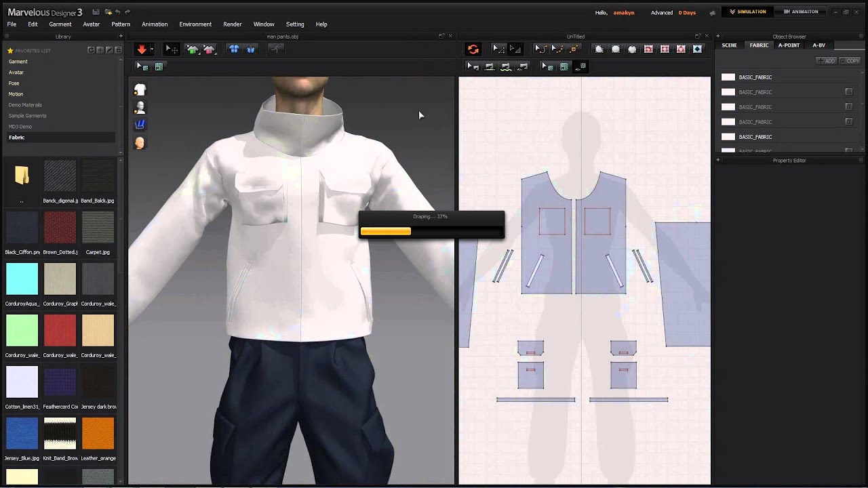The height and width of the screenshot is (488, 868).
Task: Click the green garment pin tool icon
Action: coord(193,49)
